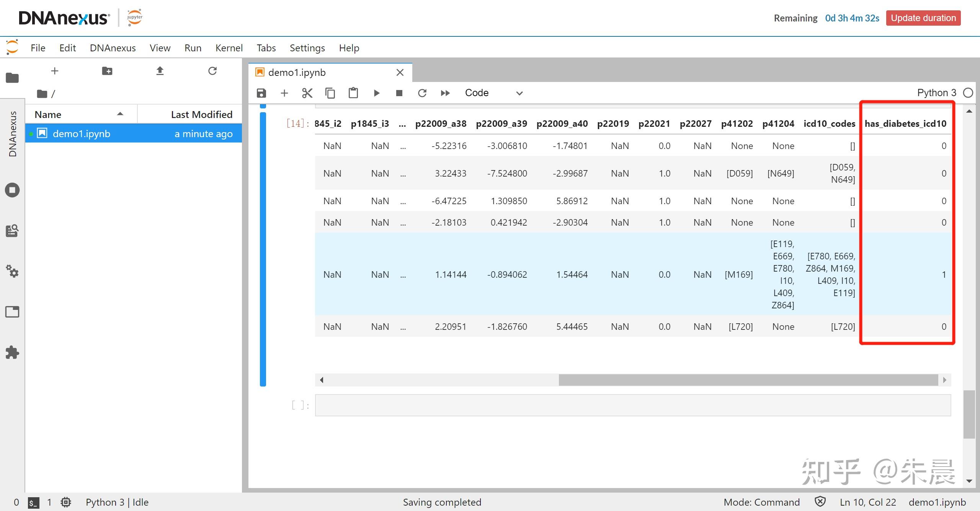Interrupt the kernel with the stop icon
Viewport: 980px width, 511px height.
[x=399, y=93]
